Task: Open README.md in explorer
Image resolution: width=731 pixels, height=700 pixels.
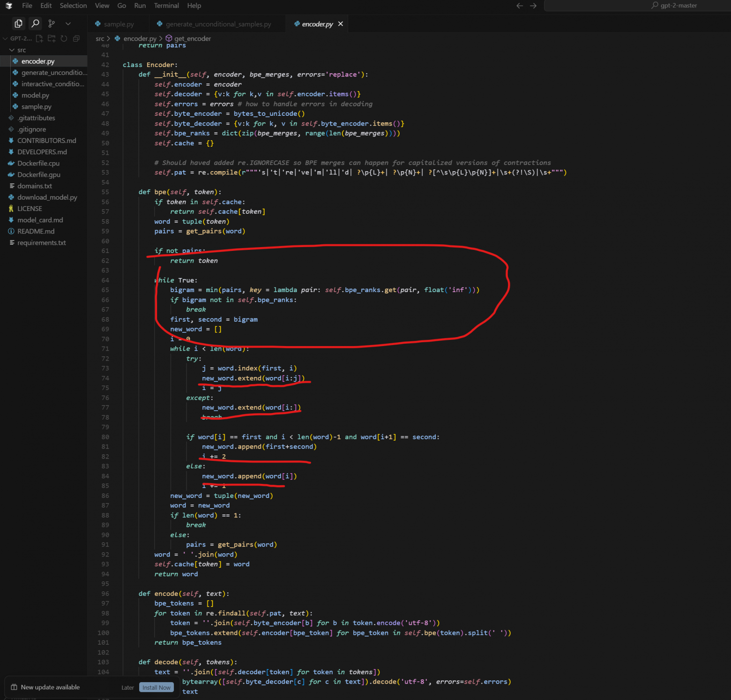Action: click(x=44, y=231)
